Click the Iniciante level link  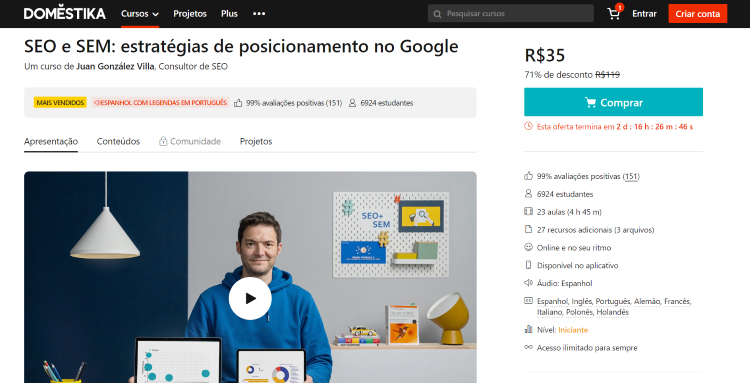573,330
